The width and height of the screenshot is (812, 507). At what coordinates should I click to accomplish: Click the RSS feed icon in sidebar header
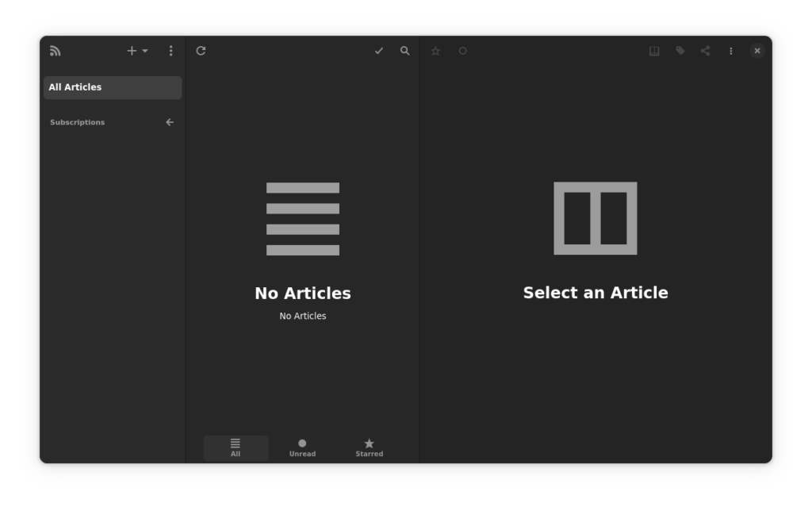click(55, 51)
